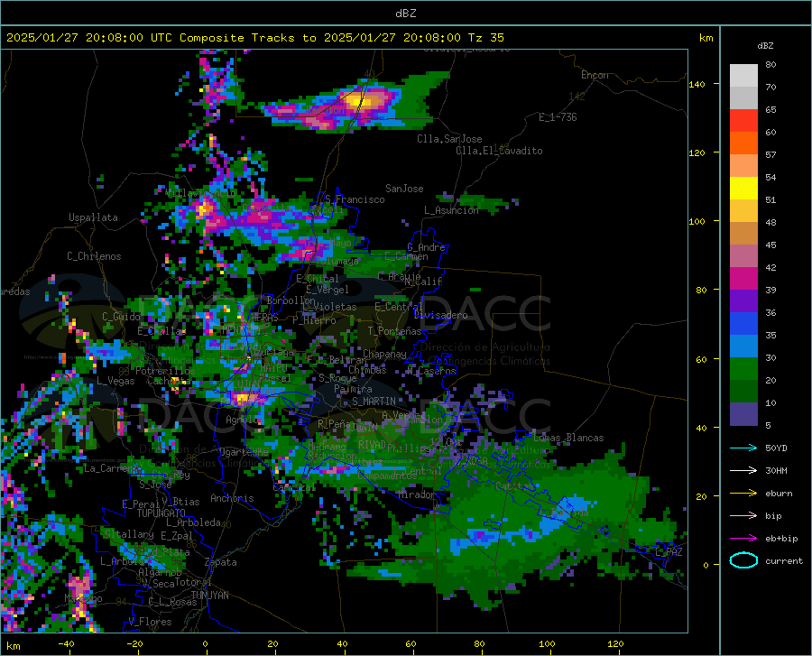This screenshot has height=656, width=812.
Task: Click the 51 dBZ yellow color swatch
Action: point(743,189)
